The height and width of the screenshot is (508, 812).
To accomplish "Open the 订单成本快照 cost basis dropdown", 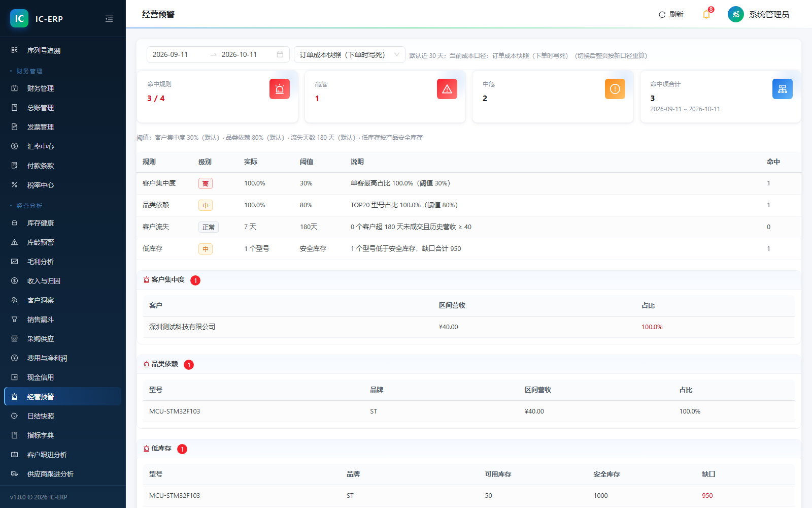I will point(350,54).
